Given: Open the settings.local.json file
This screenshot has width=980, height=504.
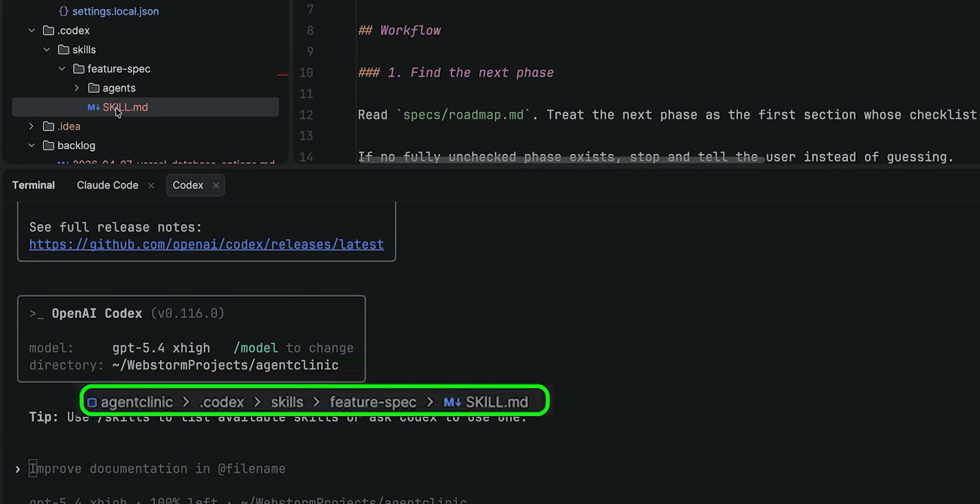Looking at the screenshot, I should tap(116, 11).
